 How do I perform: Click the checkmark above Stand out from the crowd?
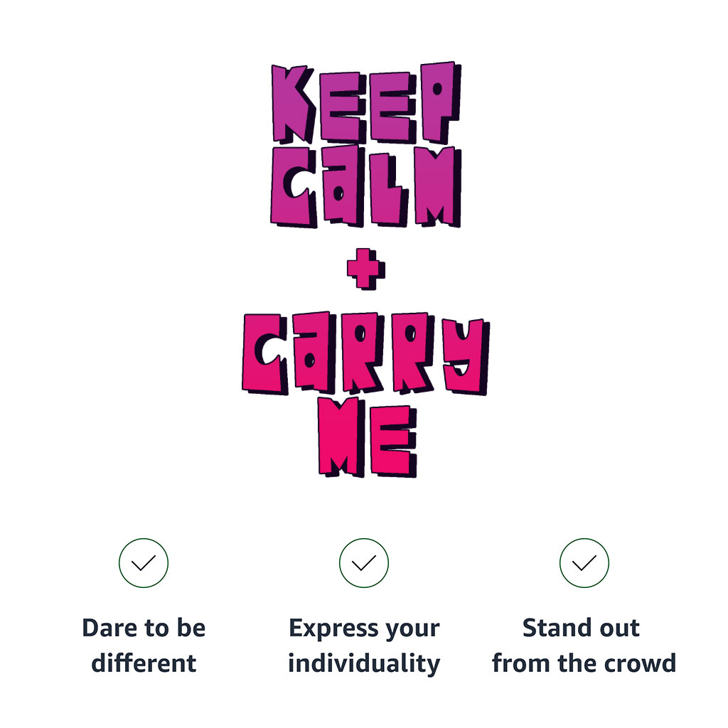tap(584, 563)
